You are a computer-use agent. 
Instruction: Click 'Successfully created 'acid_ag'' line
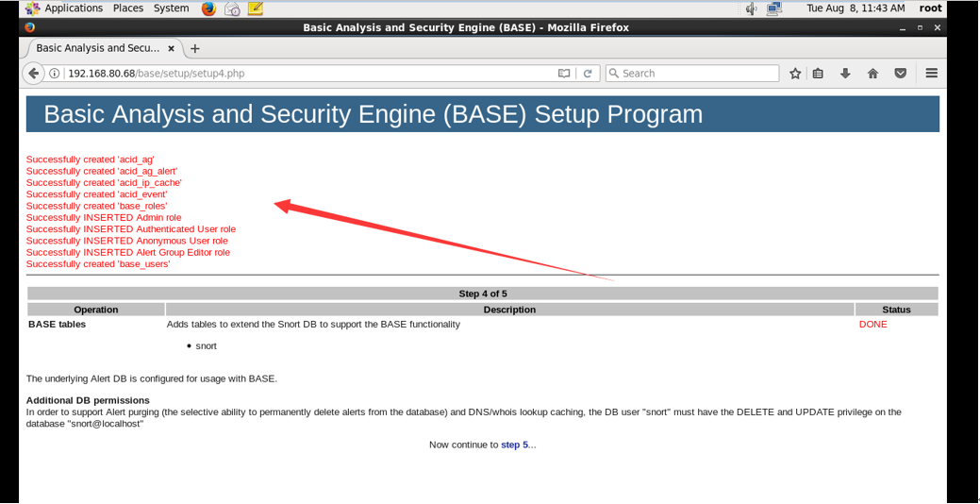click(x=90, y=160)
